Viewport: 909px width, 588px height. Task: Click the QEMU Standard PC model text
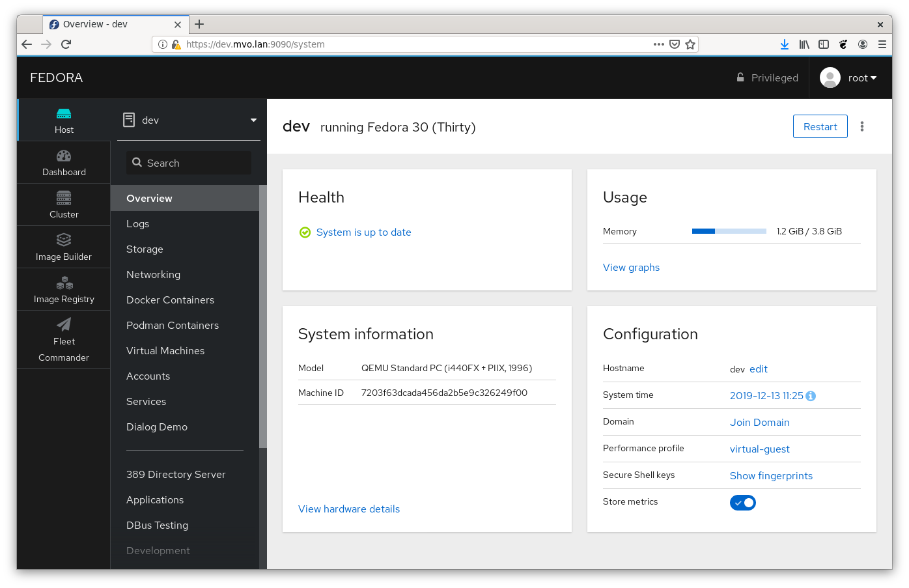click(x=447, y=368)
